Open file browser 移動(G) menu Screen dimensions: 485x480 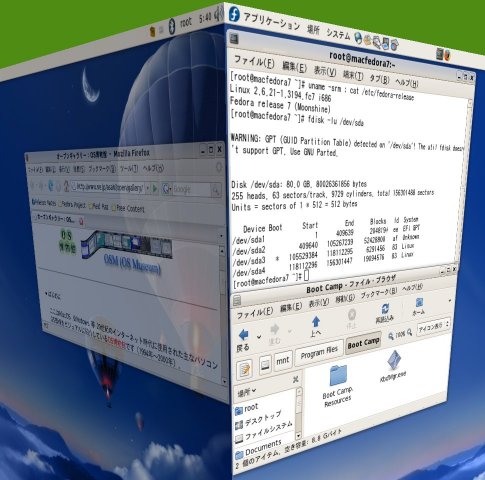point(345,298)
